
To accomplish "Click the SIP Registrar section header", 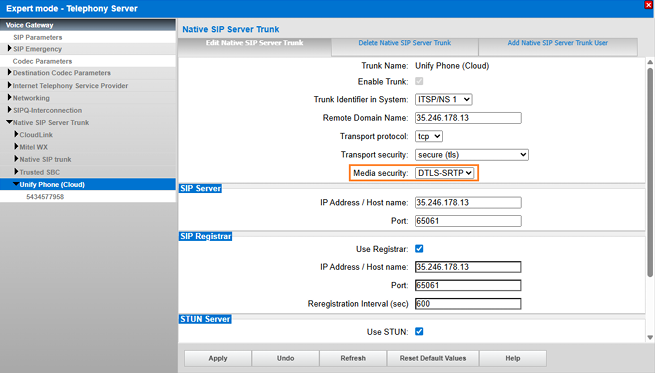I will (x=206, y=236).
